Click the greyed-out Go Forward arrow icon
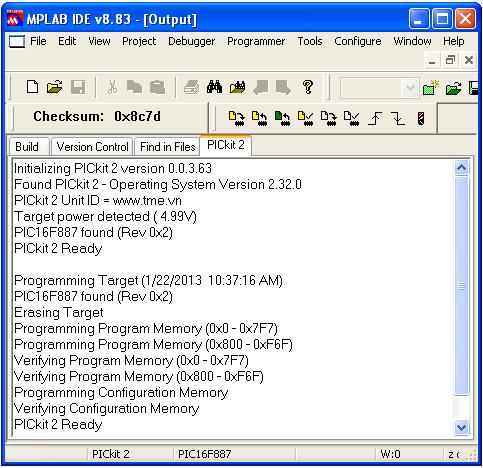 pyautogui.click(x=283, y=87)
